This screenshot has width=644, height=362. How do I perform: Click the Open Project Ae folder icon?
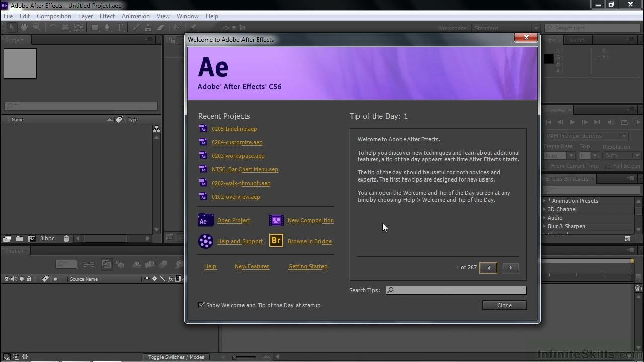(x=206, y=220)
